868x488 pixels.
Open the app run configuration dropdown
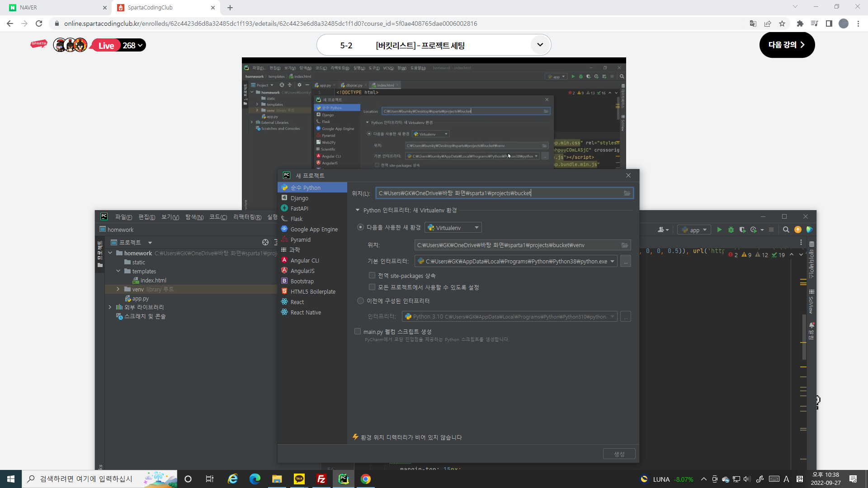694,230
